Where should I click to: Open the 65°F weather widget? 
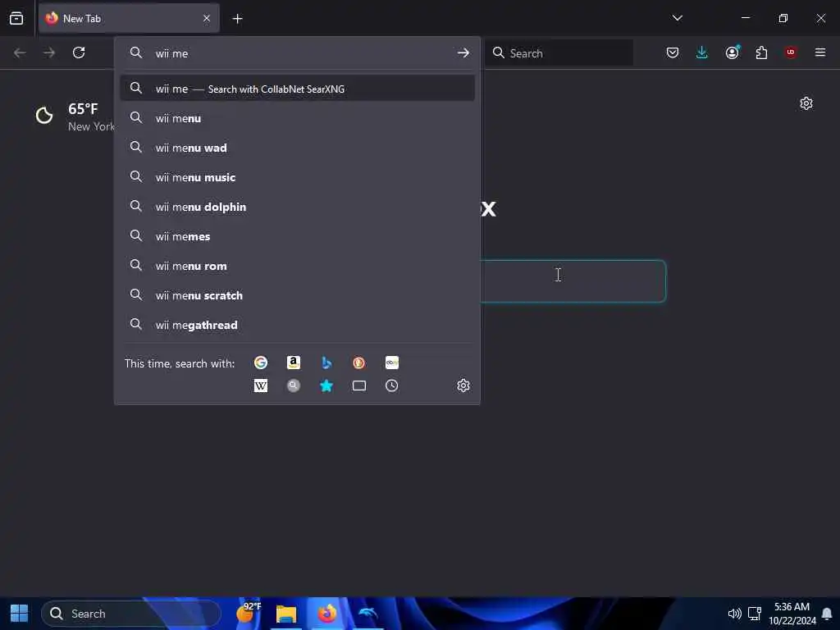point(75,116)
